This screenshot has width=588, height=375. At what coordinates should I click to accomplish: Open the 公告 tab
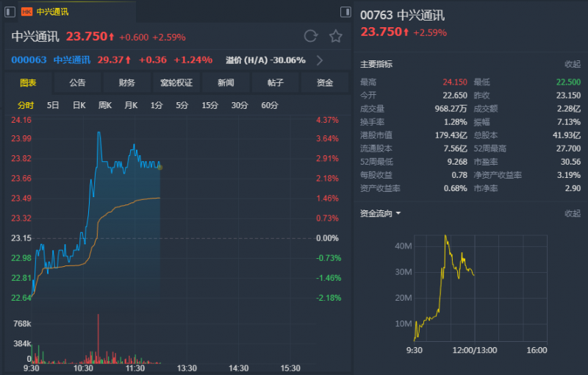[78, 83]
